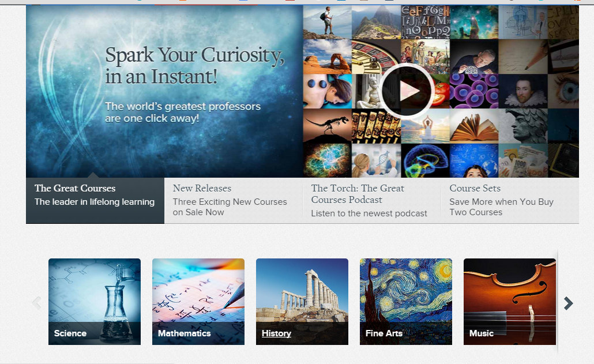Click the glowing brain scan image
The image size is (594, 364).
tap(424, 160)
